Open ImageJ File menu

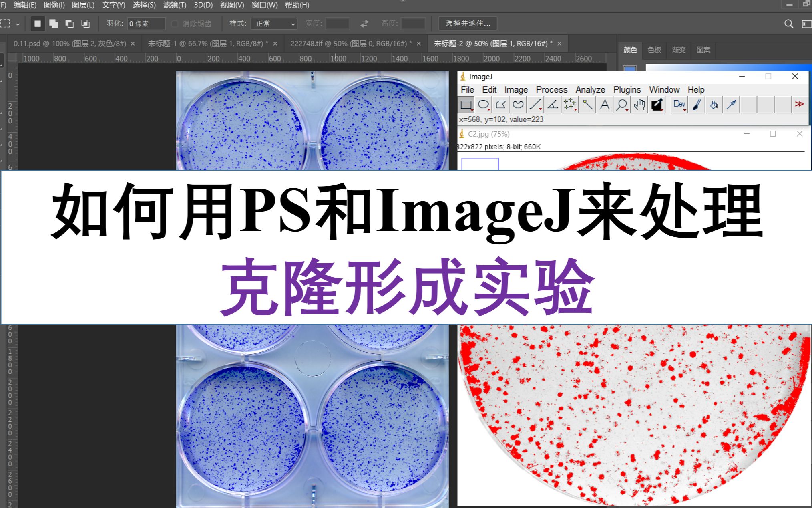pyautogui.click(x=467, y=89)
